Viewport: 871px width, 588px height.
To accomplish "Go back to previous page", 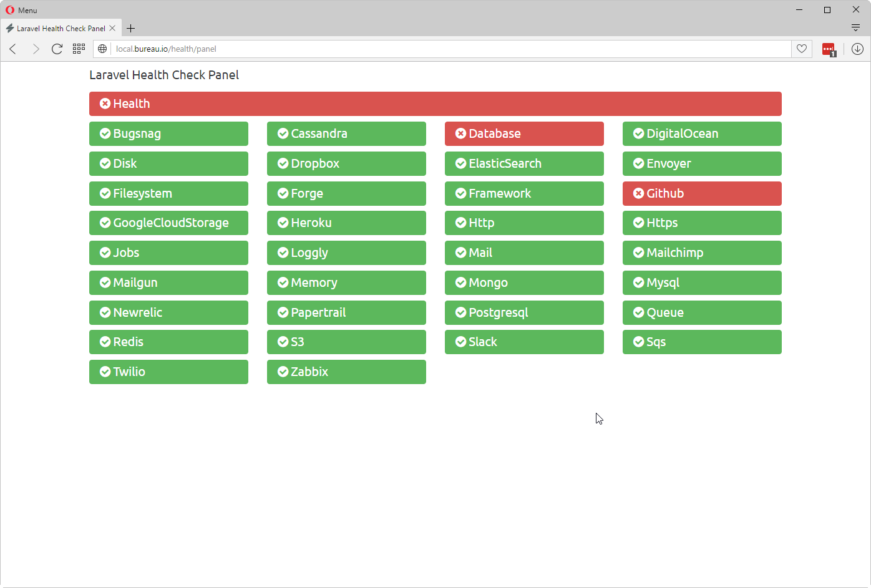I will [x=13, y=49].
